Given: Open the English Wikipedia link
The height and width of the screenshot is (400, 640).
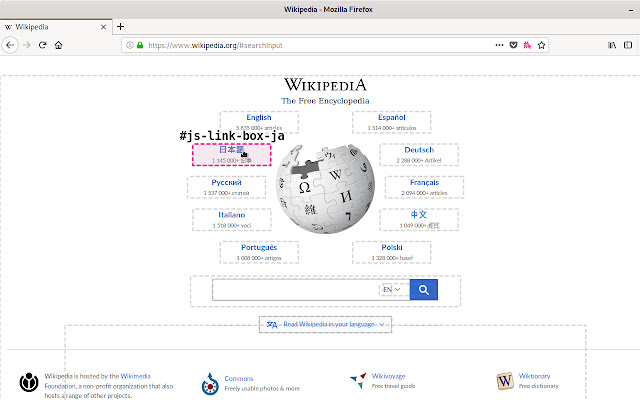Looking at the screenshot, I should [259, 118].
